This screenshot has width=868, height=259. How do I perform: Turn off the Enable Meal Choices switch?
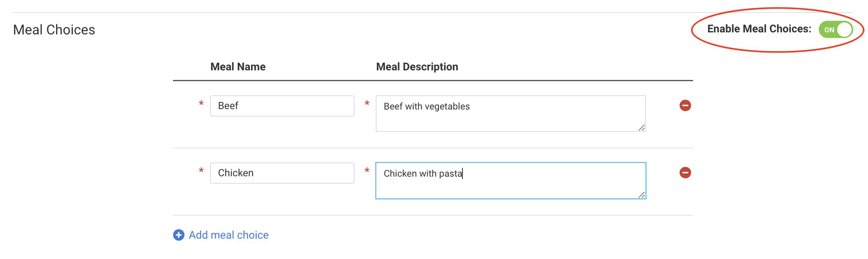(x=835, y=30)
